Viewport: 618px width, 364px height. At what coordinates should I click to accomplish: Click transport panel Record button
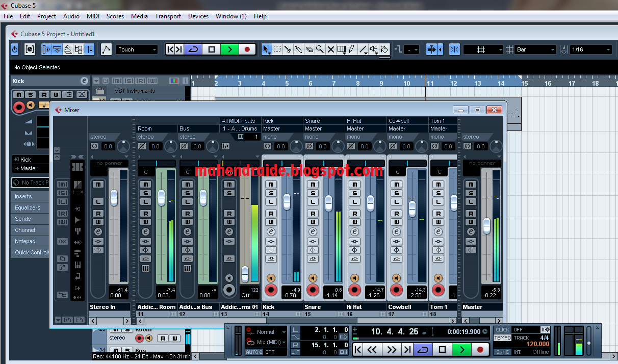click(x=480, y=350)
